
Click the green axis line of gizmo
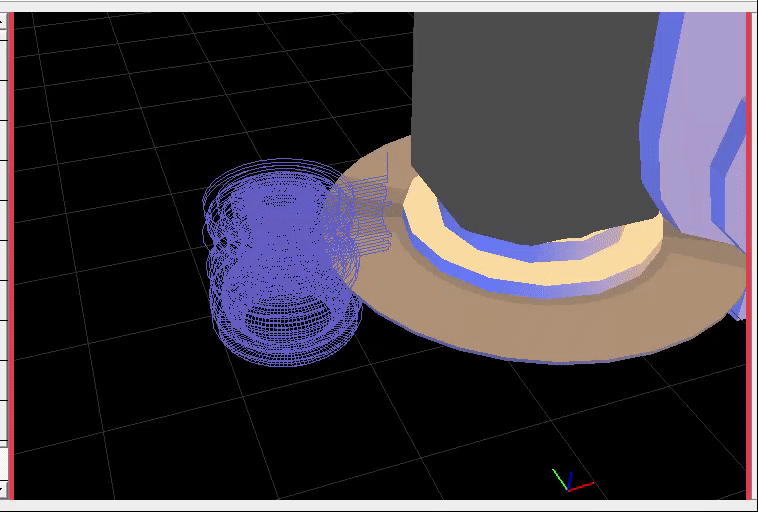[559, 476]
